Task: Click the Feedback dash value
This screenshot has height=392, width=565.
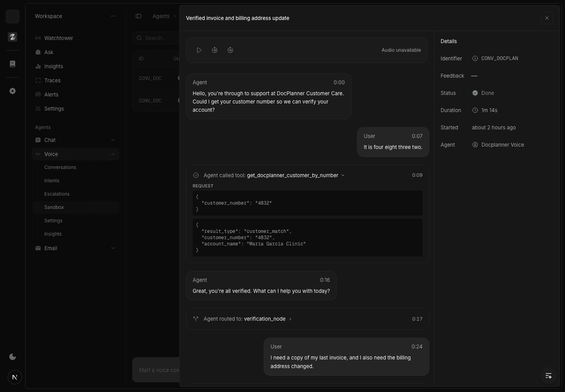Action: 474,76
